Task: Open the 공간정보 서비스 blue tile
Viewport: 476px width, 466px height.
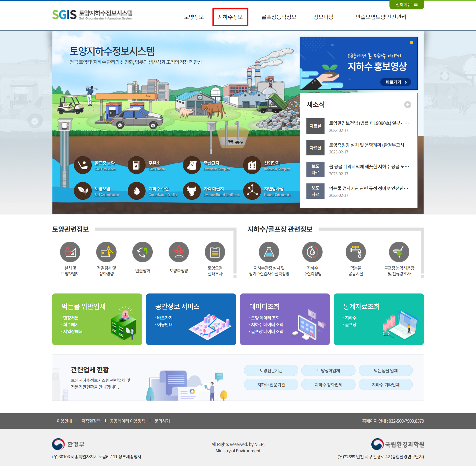Action: point(191,319)
